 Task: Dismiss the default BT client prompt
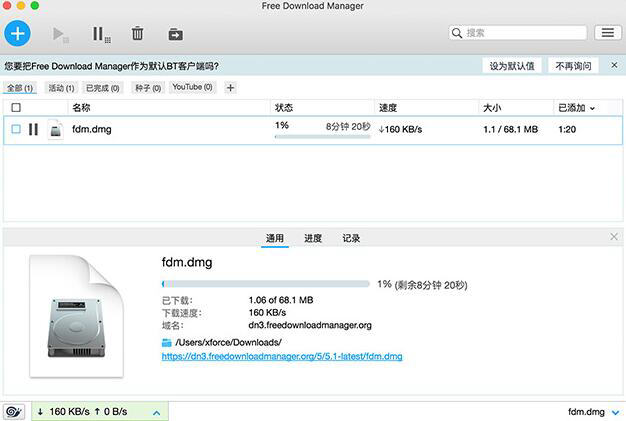point(614,65)
